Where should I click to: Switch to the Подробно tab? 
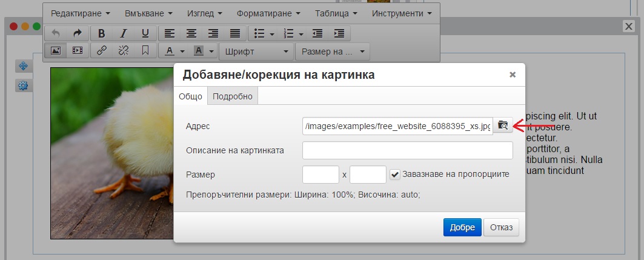pyautogui.click(x=233, y=96)
